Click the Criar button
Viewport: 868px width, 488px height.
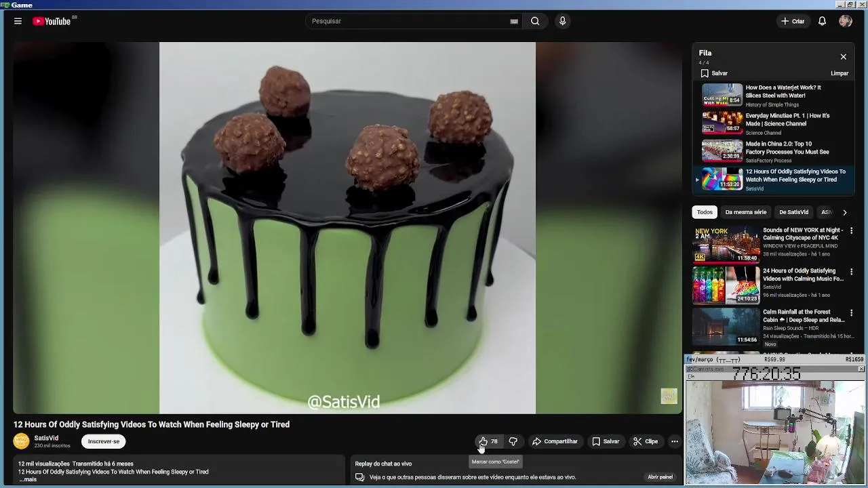793,21
